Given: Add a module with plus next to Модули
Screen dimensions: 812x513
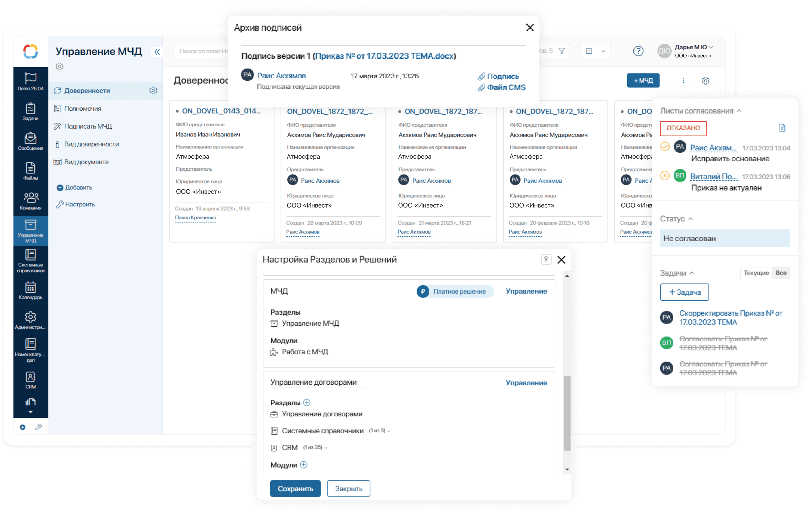Looking at the screenshot, I should (304, 465).
